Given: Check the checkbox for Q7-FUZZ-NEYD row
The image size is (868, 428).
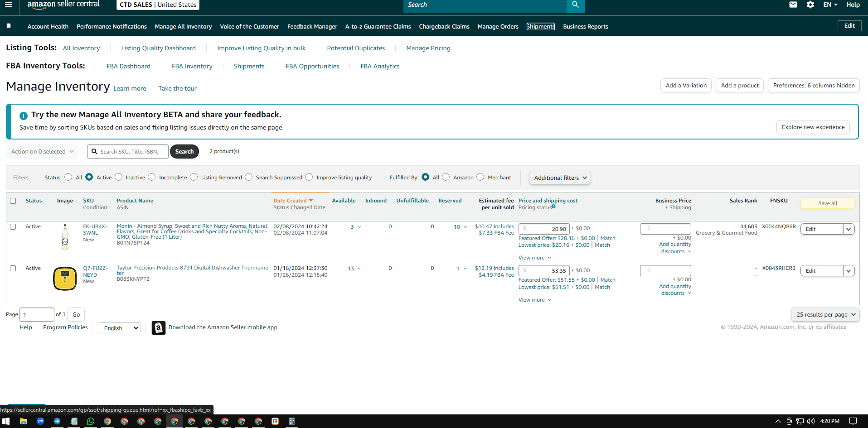Looking at the screenshot, I should point(13,268).
